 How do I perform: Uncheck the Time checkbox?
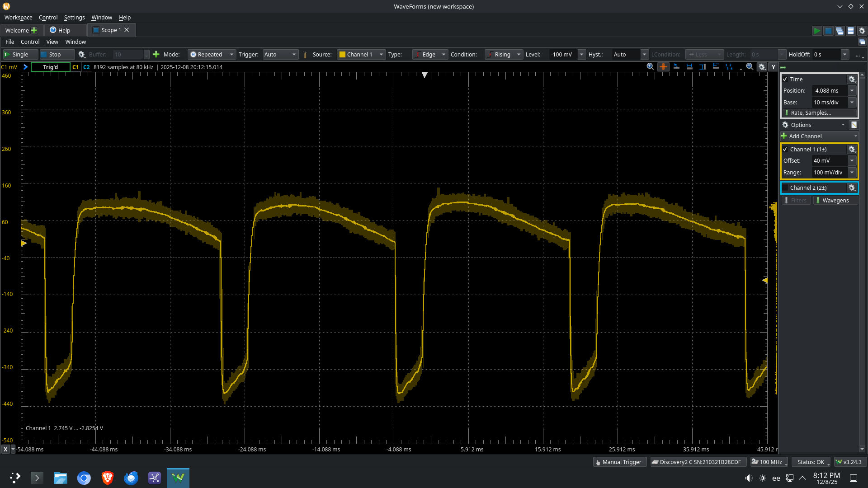click(785, 80)
